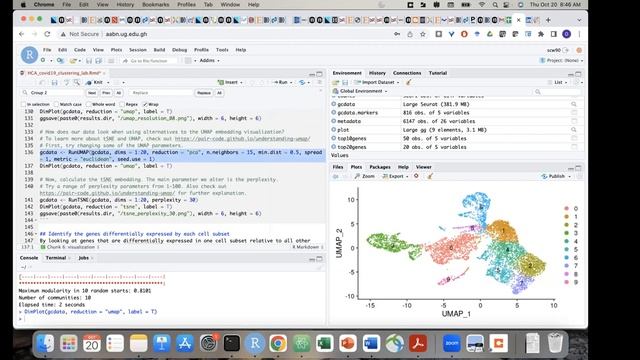This screenshot has height=360, width=640.
Task: Open the Tools menu in RStudio
Action: click(222, 50)
